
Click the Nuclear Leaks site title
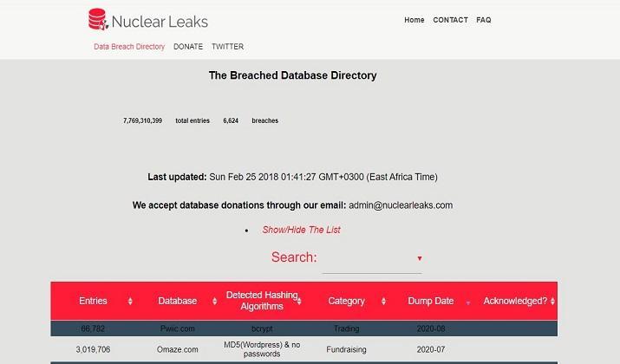[160, 22]
